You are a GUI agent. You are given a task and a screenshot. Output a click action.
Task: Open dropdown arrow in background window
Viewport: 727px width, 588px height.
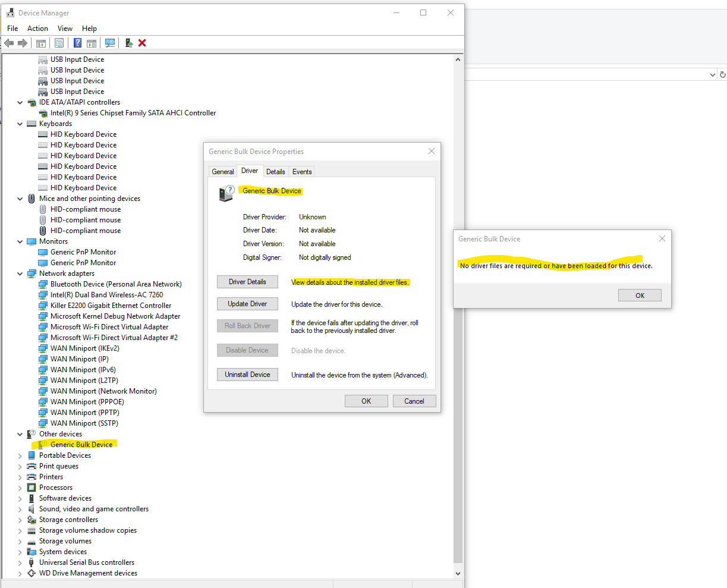(x=713, y=75)
